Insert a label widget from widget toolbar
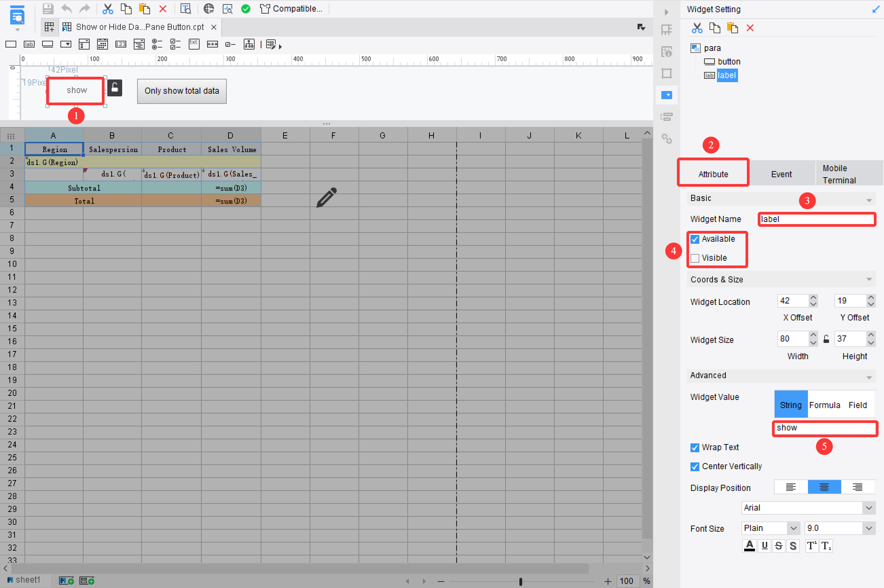The width and height of the screenshot is (884, 588). 29,44
